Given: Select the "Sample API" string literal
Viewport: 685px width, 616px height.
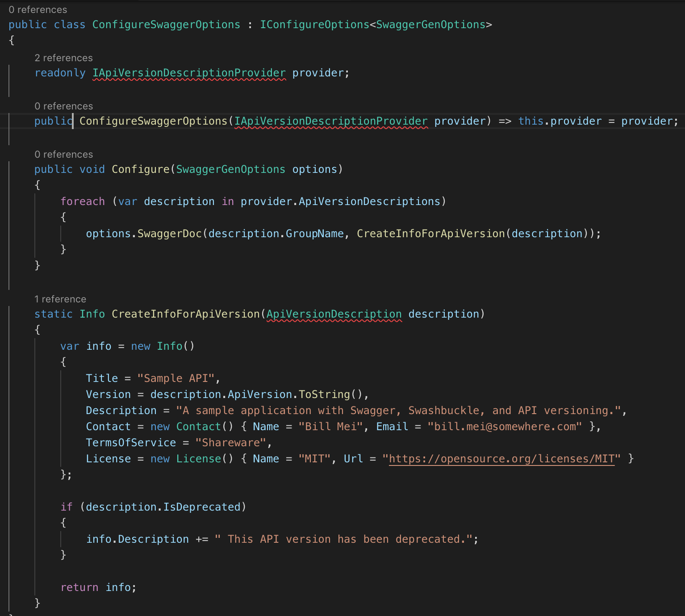Looking at the screenshot, I should point(175,378).
